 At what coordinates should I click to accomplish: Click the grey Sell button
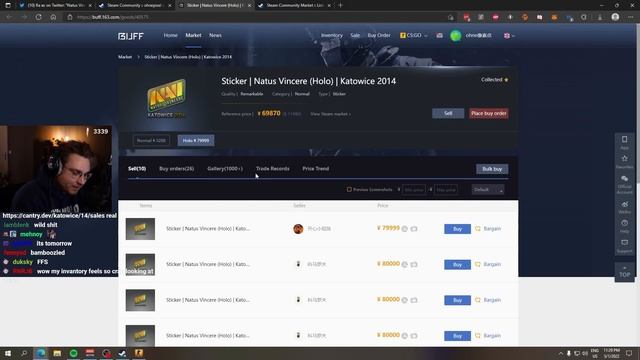click(448, 113)
